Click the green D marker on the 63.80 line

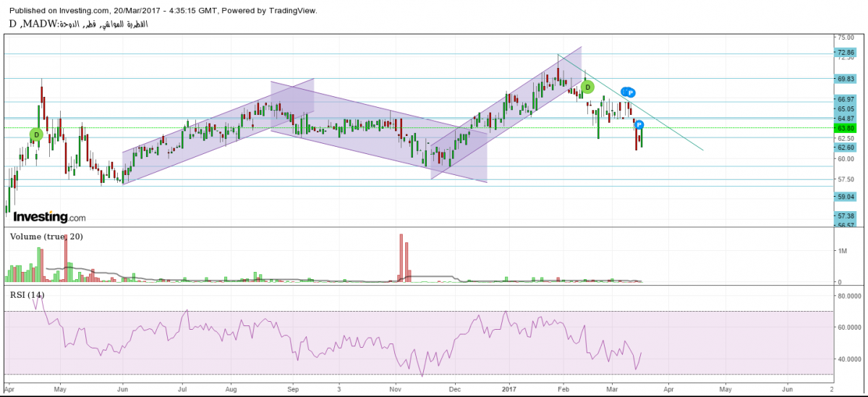click(36, 135)
